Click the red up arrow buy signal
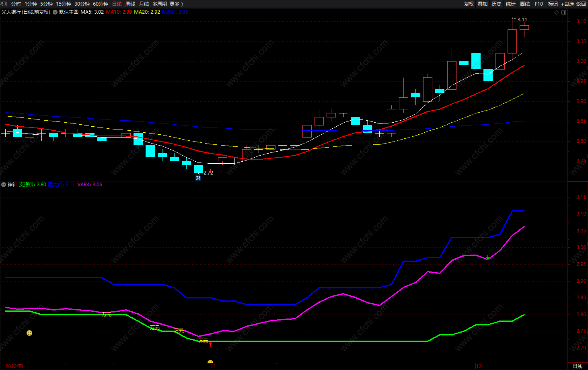 (x=210, y=344)
